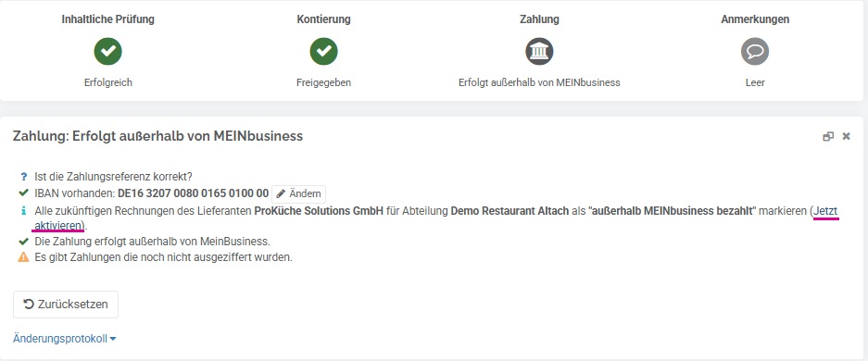The image size is (868, 361).
Task: Click the IBAN number text
Action: pyautogui.click(x=194, y=194)
